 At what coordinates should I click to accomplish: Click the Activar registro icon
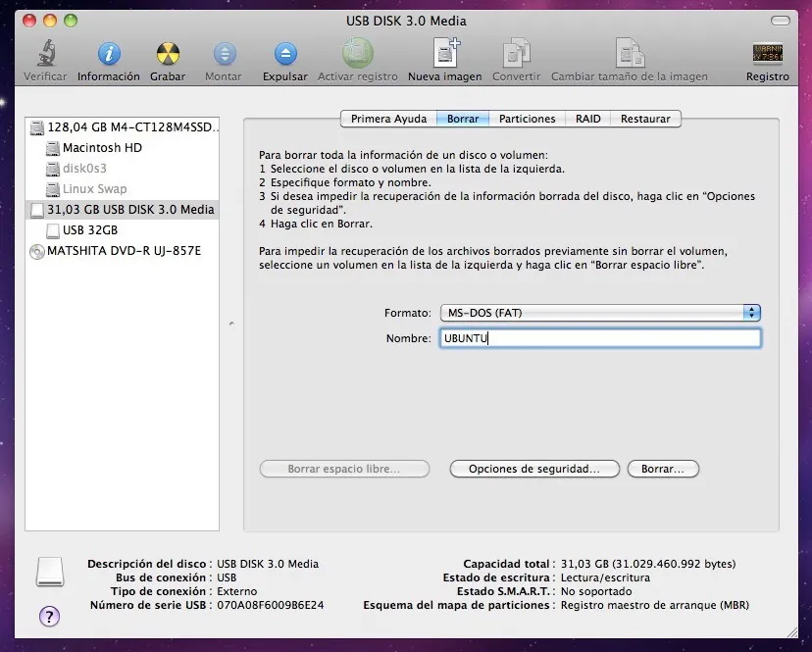pos(357,53)
